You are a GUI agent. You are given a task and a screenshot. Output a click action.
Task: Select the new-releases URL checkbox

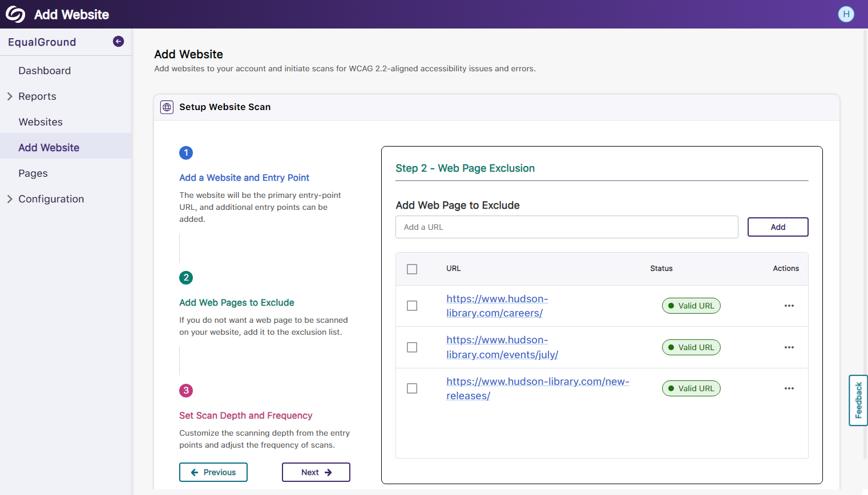point(412,388)
